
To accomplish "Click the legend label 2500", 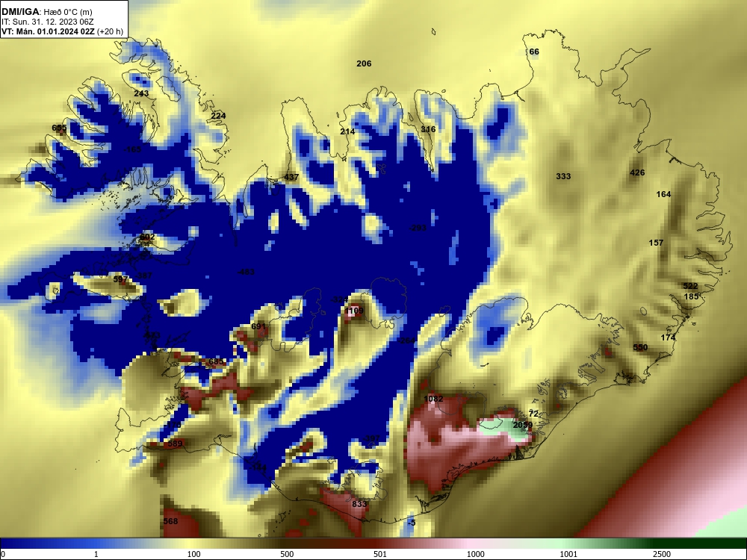I will click(662, 554).
